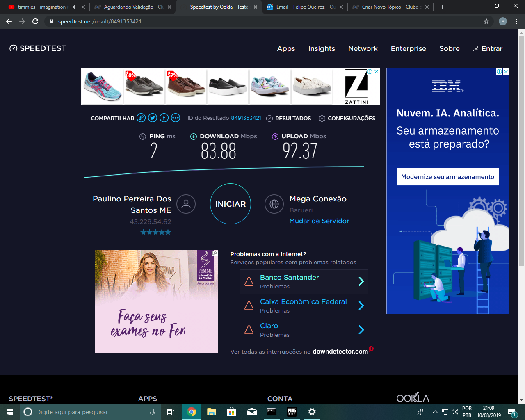Reload the page
The image size is (525, 420).
point(35,21)
